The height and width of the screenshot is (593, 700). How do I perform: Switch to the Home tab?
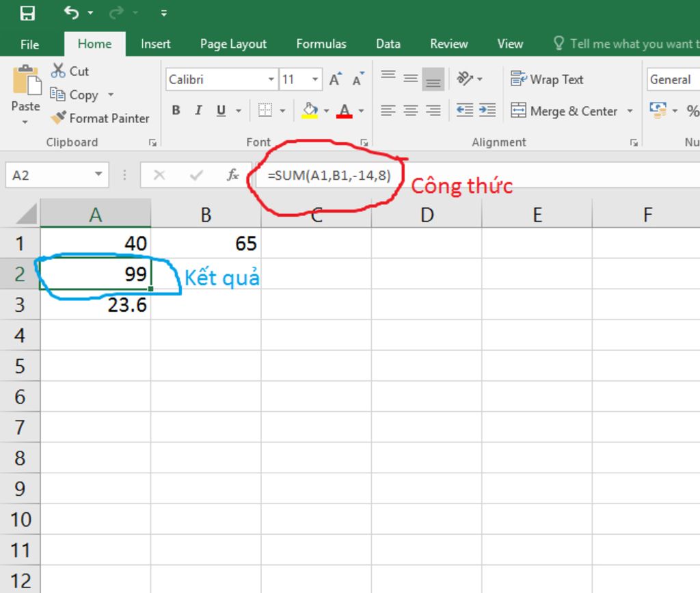coord(94,44)
